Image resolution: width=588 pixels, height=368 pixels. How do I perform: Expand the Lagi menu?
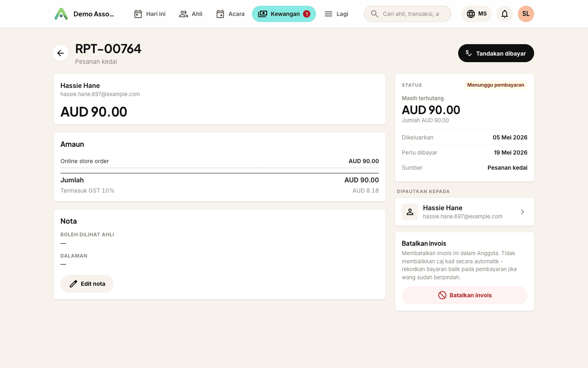click(336, 14)
